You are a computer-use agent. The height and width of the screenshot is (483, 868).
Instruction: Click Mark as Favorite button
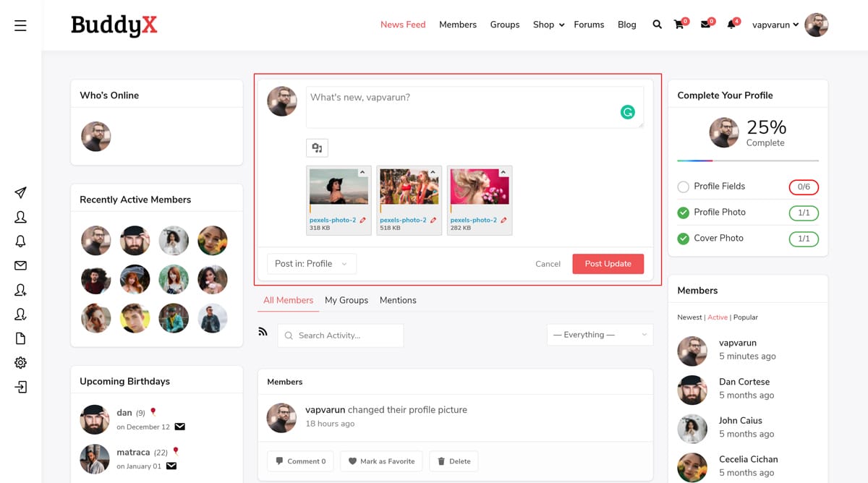tap(381, 461)
